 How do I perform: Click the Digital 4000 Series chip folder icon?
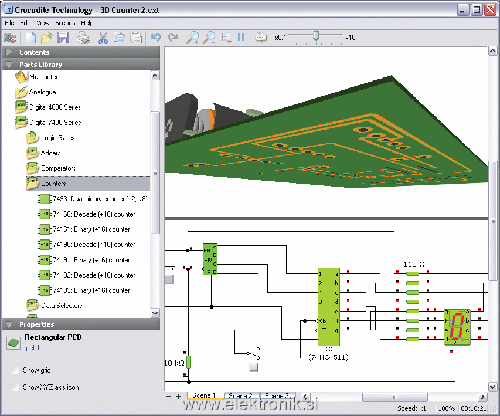[21, 107]
